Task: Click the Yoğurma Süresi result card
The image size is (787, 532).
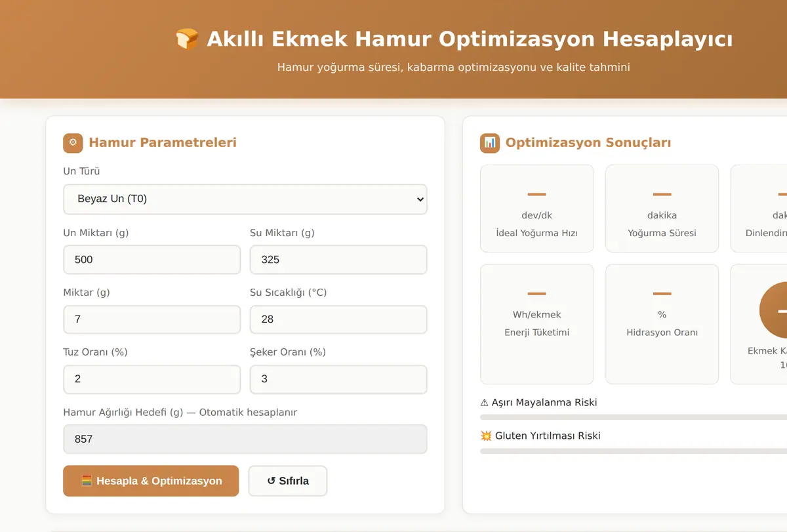Action: click(662, 209)
